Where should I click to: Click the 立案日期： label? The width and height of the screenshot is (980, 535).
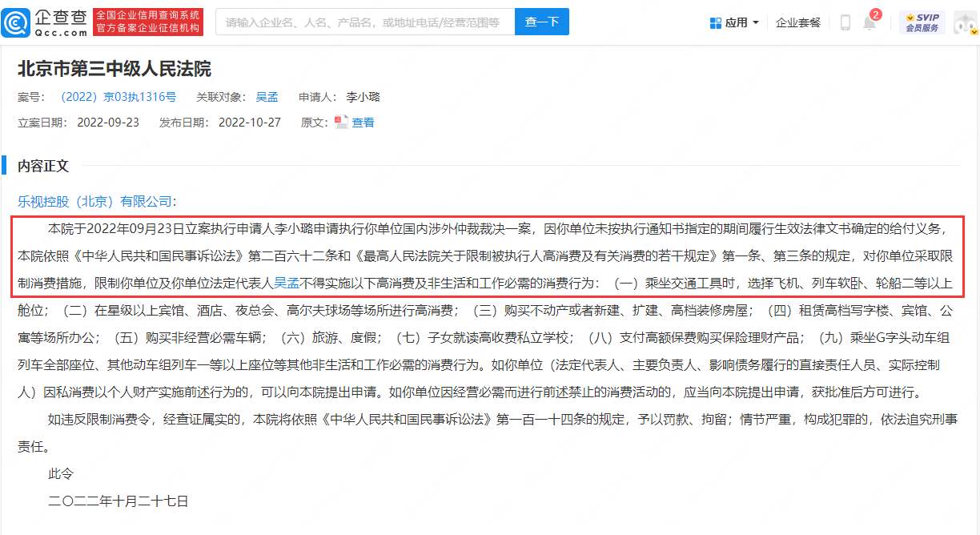(42, 123)
